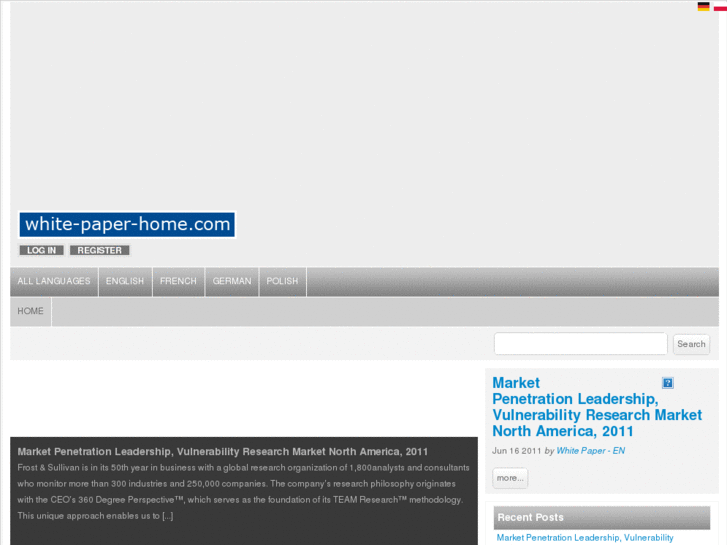Select the ENGLISH menu item
The width and height of the screenshot is (727, 545).
[x=125, y=281]
